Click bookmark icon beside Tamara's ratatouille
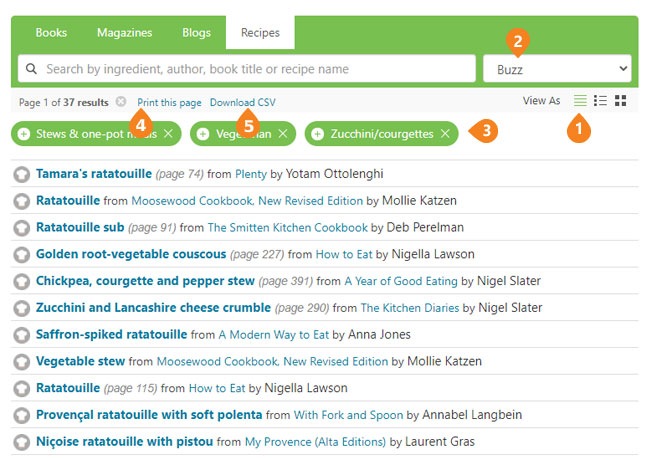This screenshot has height=458, width=650. coord(22,174)
